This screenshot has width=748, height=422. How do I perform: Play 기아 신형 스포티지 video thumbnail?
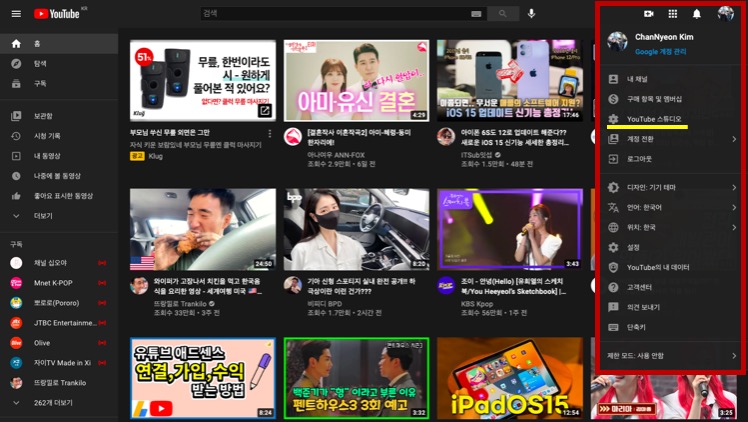coord(356,229)
